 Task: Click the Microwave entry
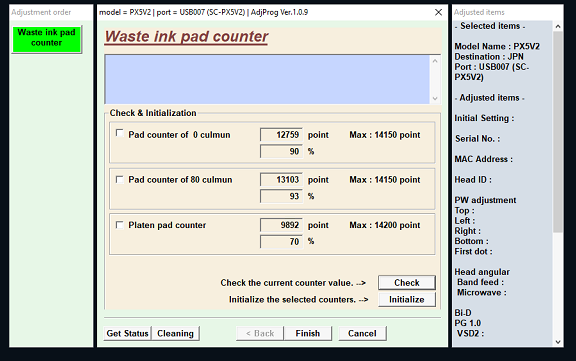pos(482,293)
